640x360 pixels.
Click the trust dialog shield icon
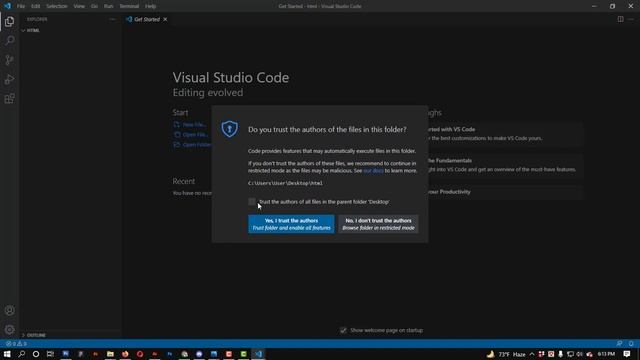[x=230, y=129]
